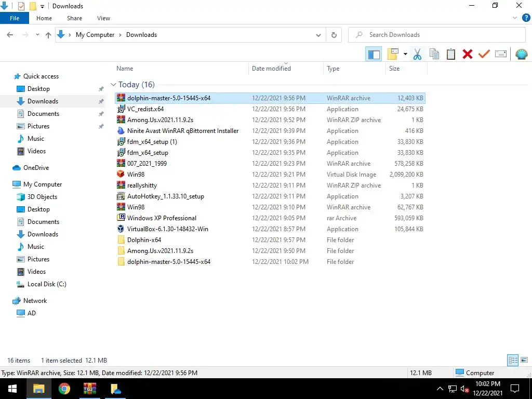532x399 pixels.
Task: Open Documents under Quick access
Action: 43,114
